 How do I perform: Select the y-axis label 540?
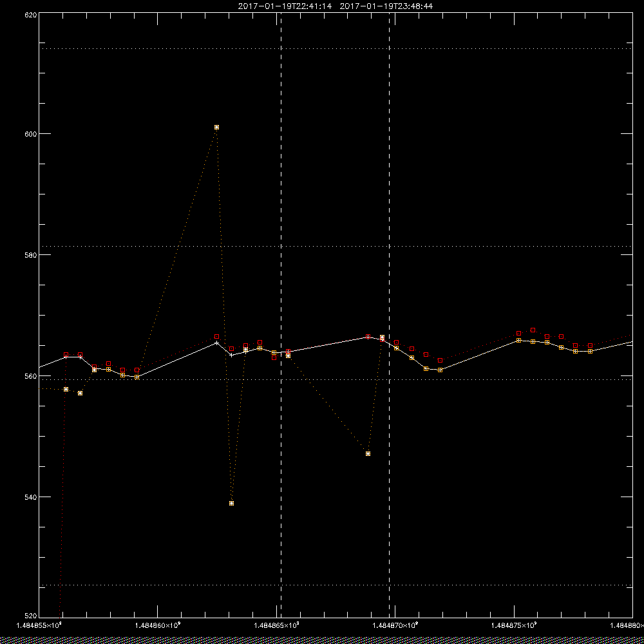pos(32,497)
